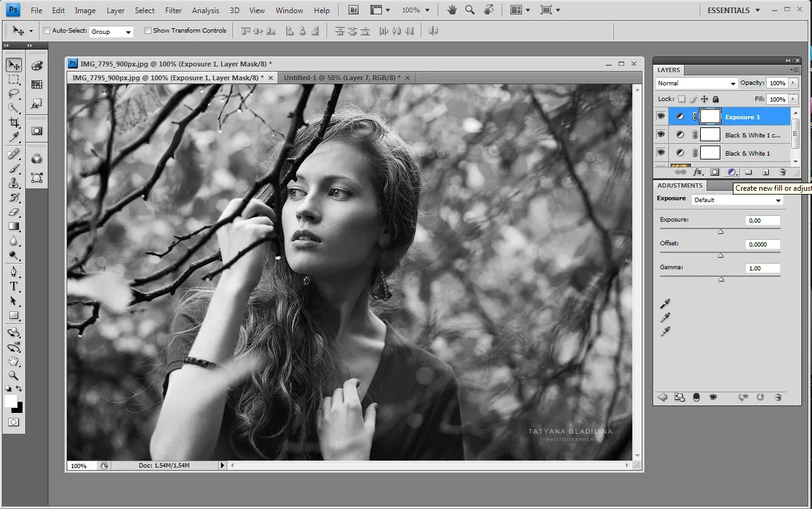The width and height of the screenshot is (812, 509).
Task: Check Show Transform Controls
Action: pyautogui.click(x=148, y=30)
